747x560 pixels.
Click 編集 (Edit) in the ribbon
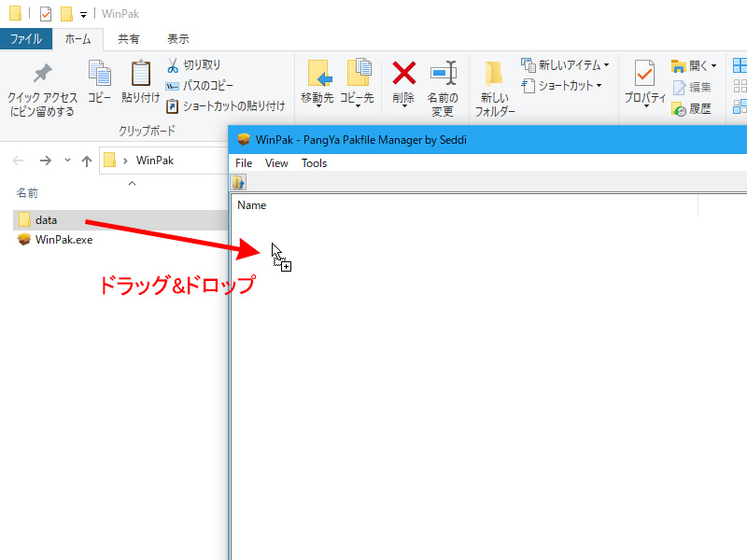tap(692, 87)
